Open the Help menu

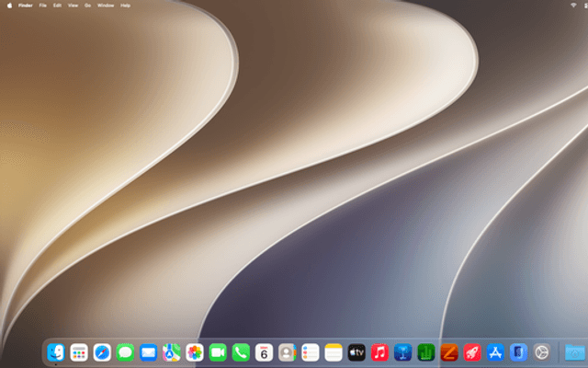(x=125, y=6)
